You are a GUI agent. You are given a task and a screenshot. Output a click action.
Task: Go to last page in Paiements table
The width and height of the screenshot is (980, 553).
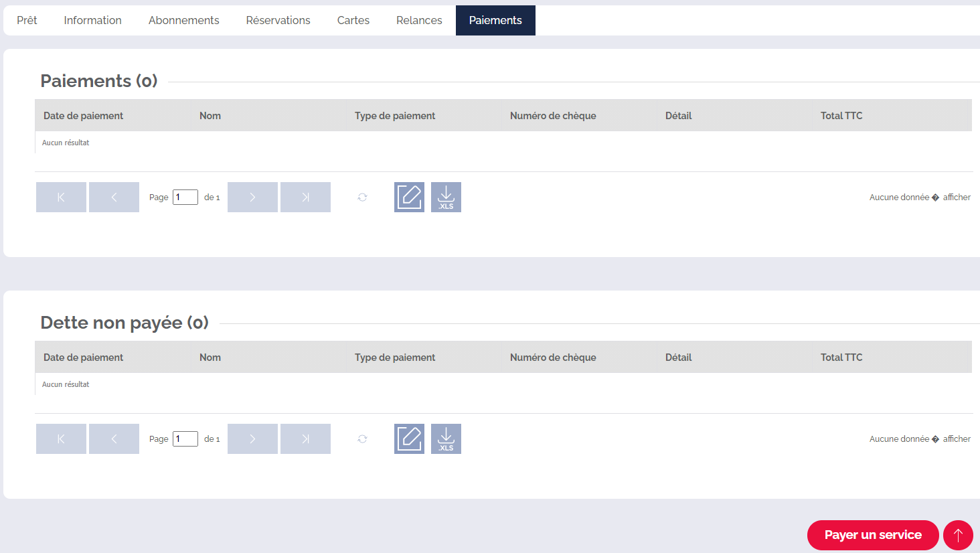[x=305, y=197]
